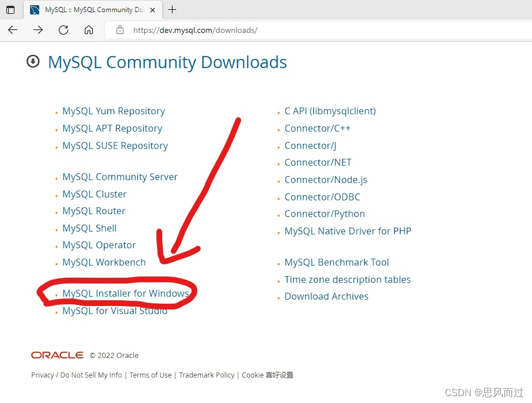532x403 pixels.
Task: Reload the page with refresh icon
Action: click(x=63, y=30)
